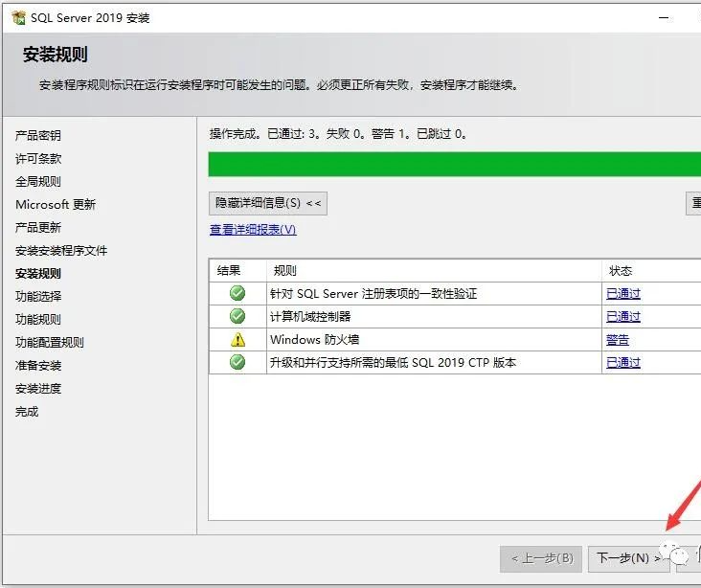
Task: Click the 规则 column header
Action: coord(434,270)
